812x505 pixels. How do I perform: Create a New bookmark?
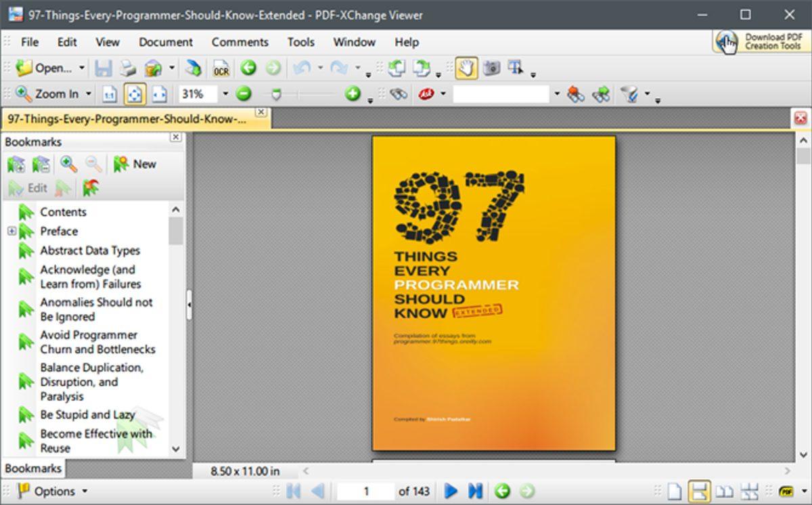pos(135,164)
